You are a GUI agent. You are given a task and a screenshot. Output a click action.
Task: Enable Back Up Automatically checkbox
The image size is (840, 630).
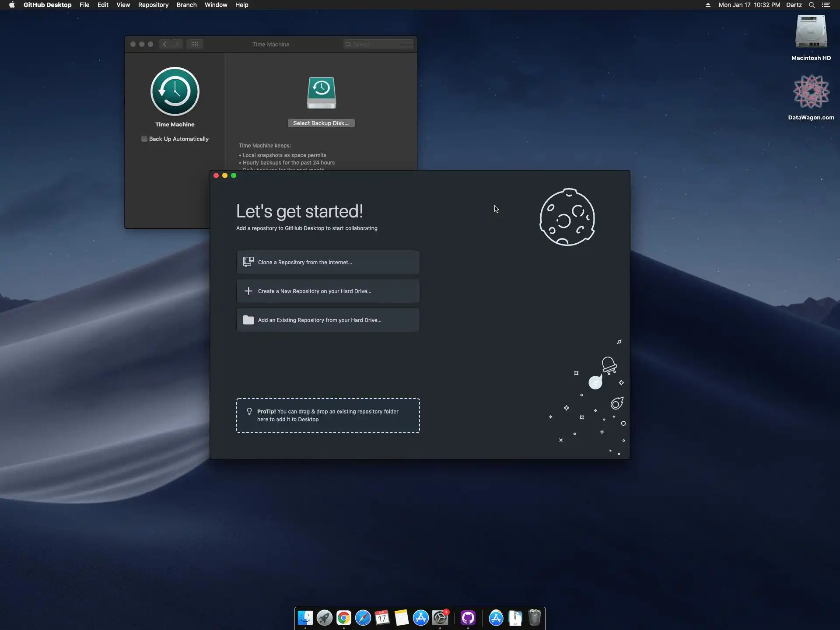144,139
